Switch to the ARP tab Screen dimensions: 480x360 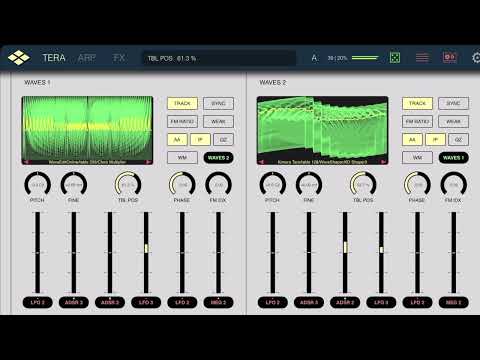(x=87, y=58)
